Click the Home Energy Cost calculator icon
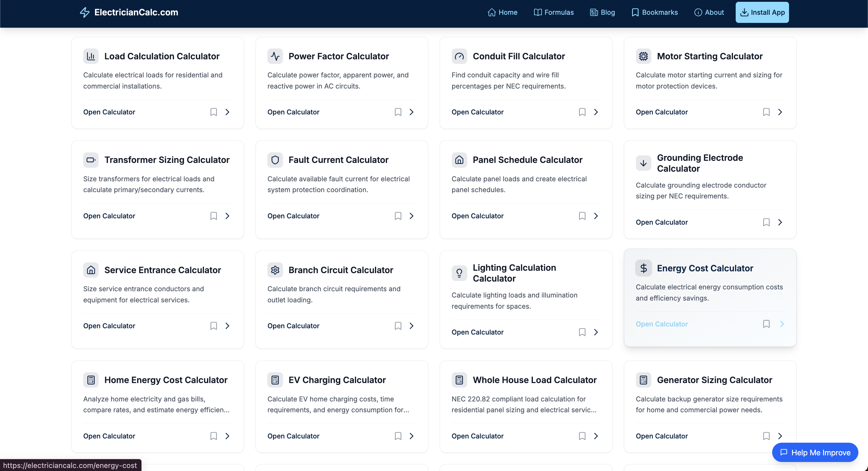The height and width of the screenshot is (471, 868). click(x=91, y=380)
